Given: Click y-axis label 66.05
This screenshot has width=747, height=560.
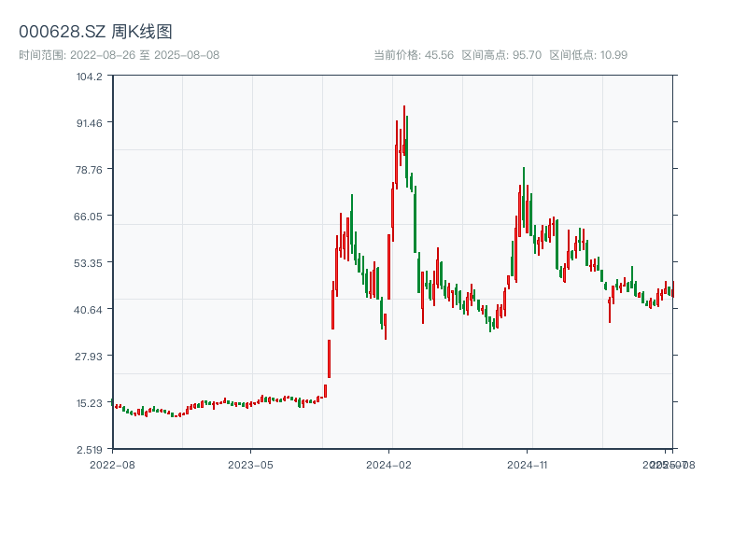Looking at the screenshot, I should (88, 217).
